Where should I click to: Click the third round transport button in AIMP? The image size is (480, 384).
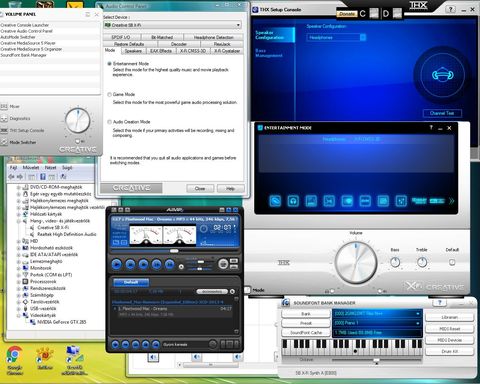click(x=143, y=264)
